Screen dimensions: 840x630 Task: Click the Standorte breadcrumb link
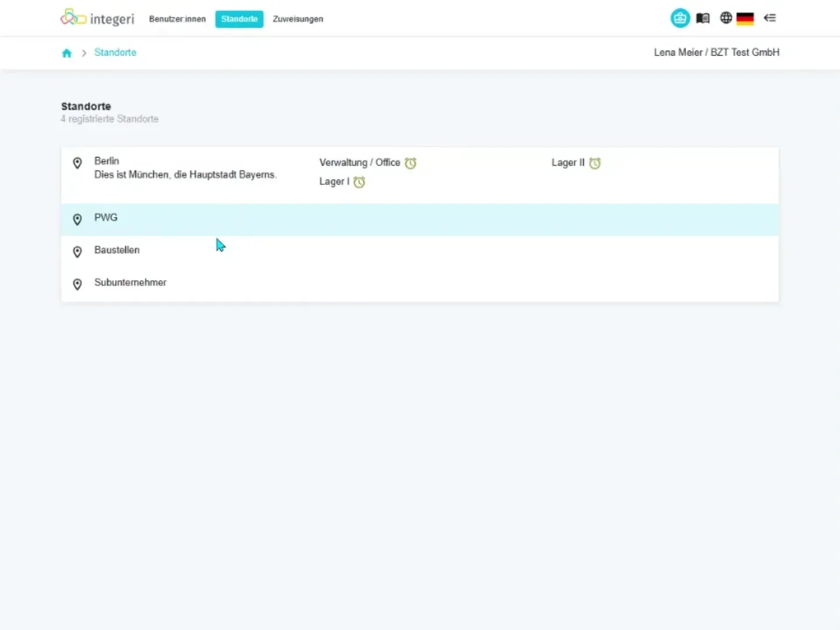coord(116,52)
